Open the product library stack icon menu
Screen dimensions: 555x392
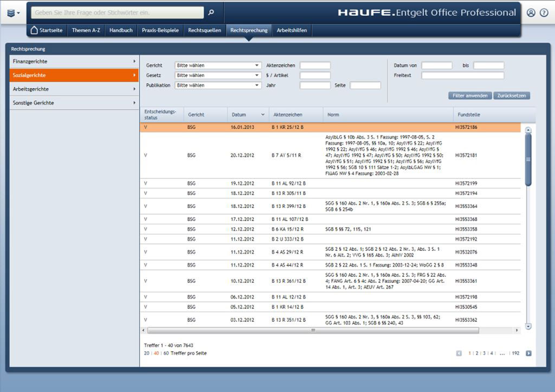13,13
